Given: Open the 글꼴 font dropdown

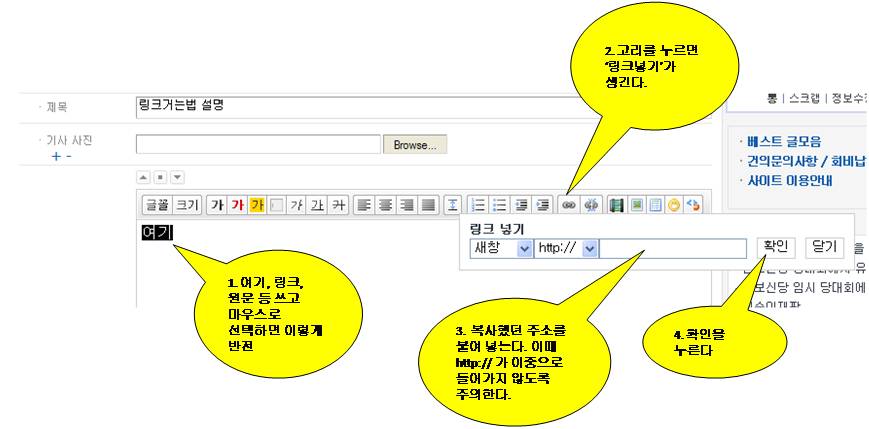Looking at the screenshot, I should [x=157, y=204].
